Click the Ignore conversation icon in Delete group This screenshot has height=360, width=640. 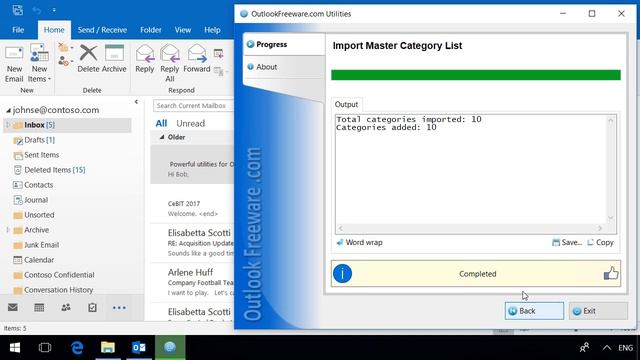pos(64,47)
